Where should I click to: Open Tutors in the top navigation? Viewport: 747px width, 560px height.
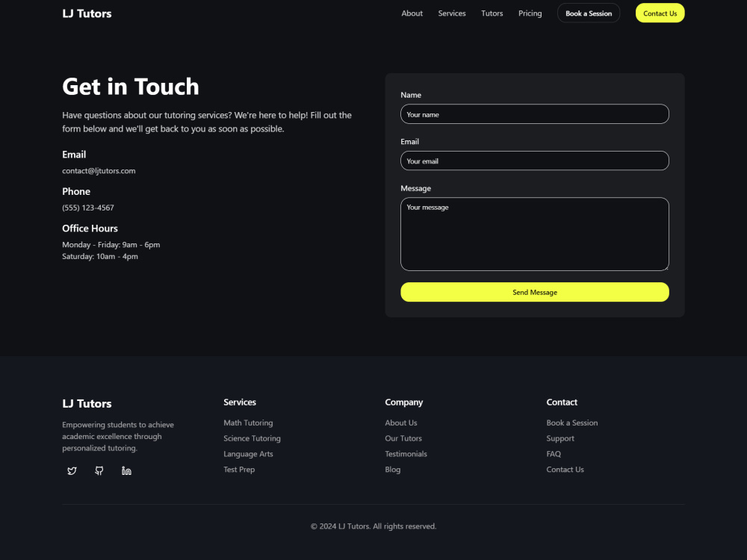pyautogui.click(x=492, y=13)
